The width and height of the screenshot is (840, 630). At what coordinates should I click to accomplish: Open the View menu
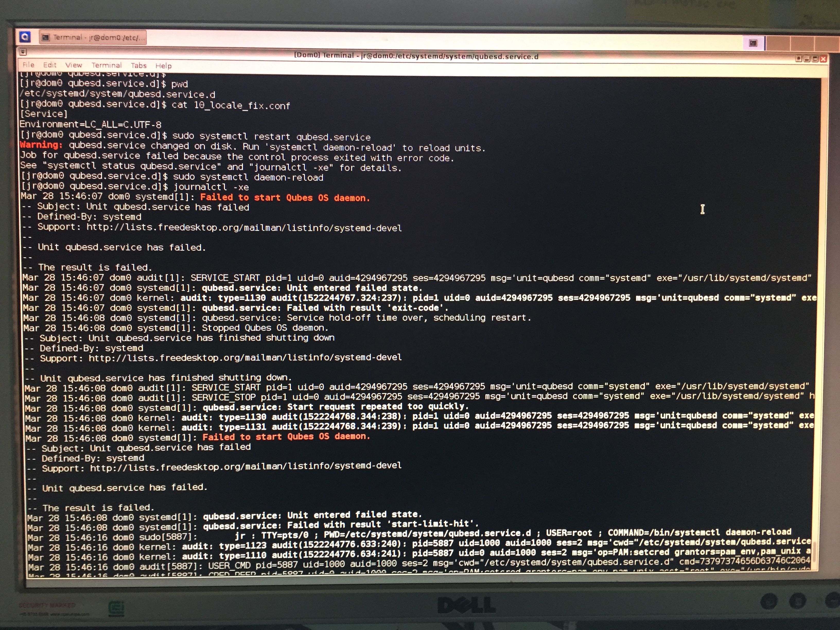click(73, 65)
